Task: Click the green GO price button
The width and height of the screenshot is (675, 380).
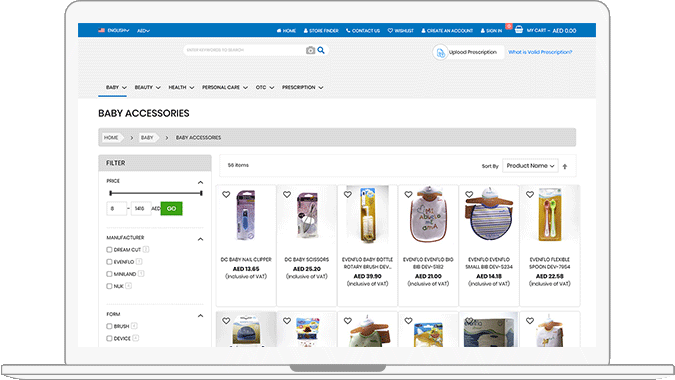Action: pos(171,208)
